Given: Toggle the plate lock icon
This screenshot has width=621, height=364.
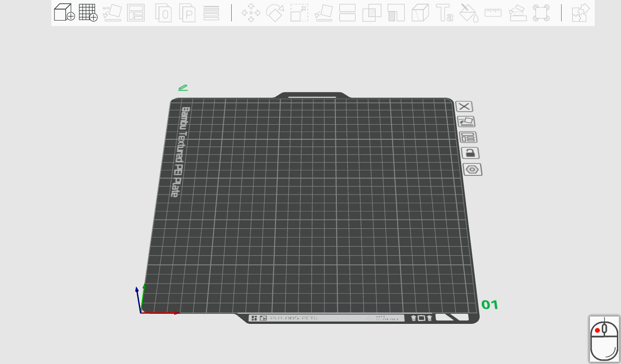Looking at the screenshot, I should pyautogui.click(x=470, y=153).
